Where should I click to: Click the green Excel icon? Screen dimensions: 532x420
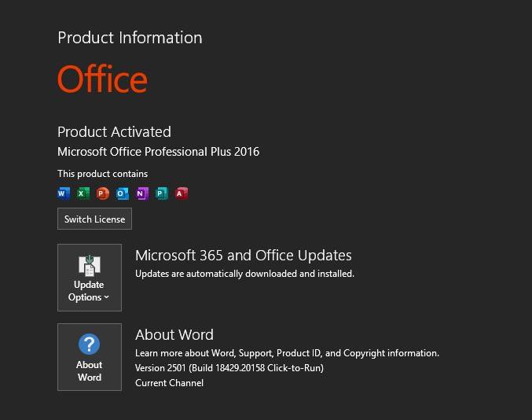(83, 193)
